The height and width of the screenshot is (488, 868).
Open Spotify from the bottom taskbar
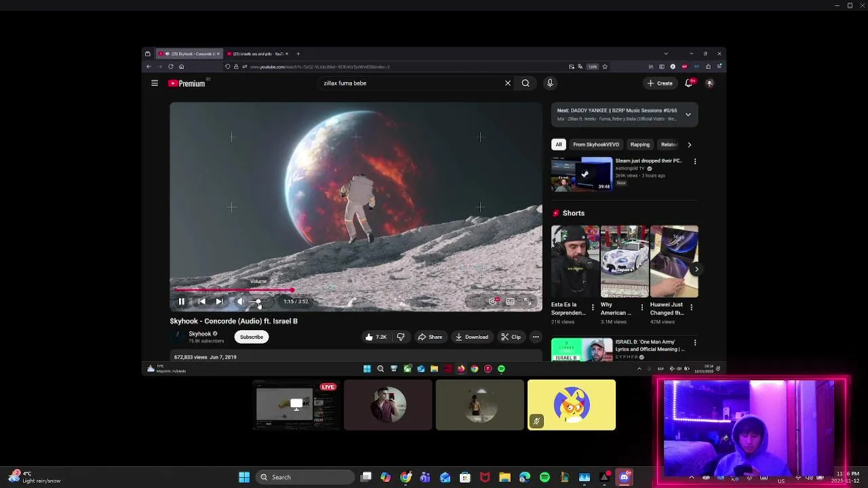pos(545,477)
